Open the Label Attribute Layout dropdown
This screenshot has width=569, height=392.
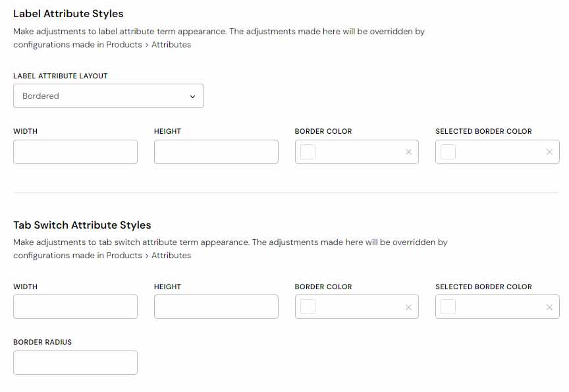click(x=108, y=96)
